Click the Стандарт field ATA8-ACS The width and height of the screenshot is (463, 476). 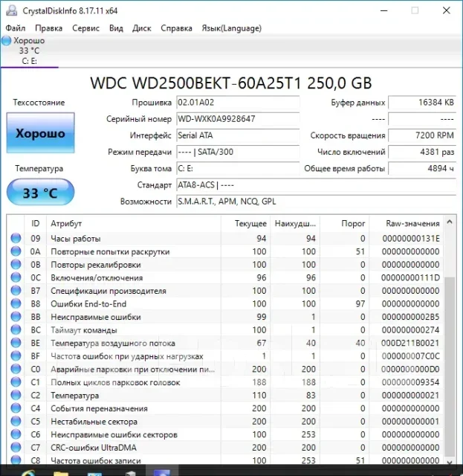pyautogui.click(x=316, y=185)
